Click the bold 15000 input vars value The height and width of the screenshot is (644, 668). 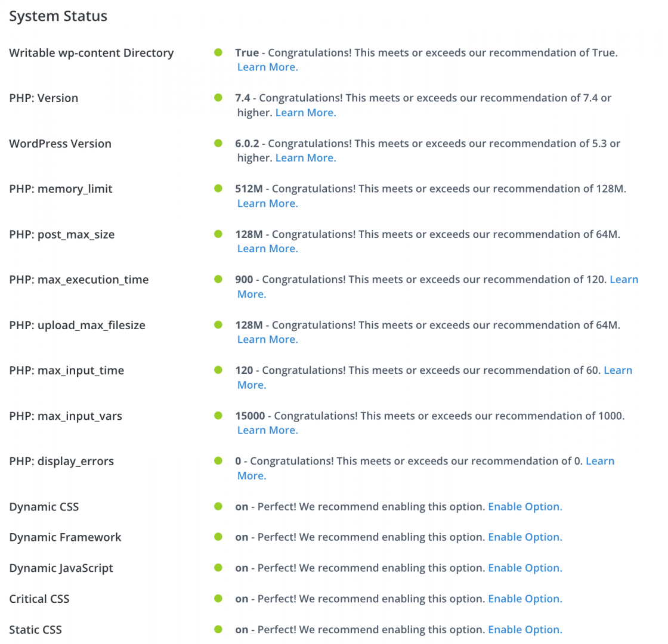[250, 416]
